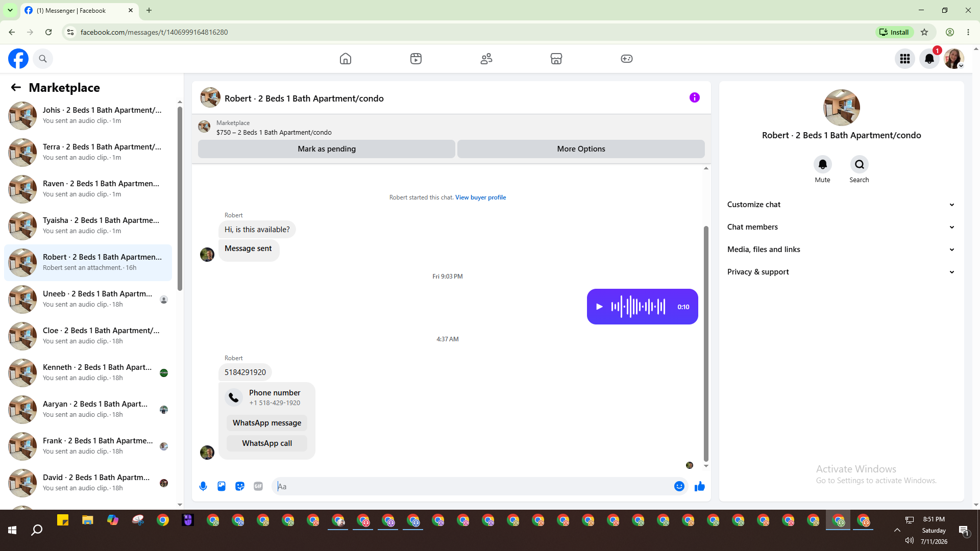Viewport: 980px width, 551px height.
Task: Choose a sticker icon in composer
Action: point(240,486)
